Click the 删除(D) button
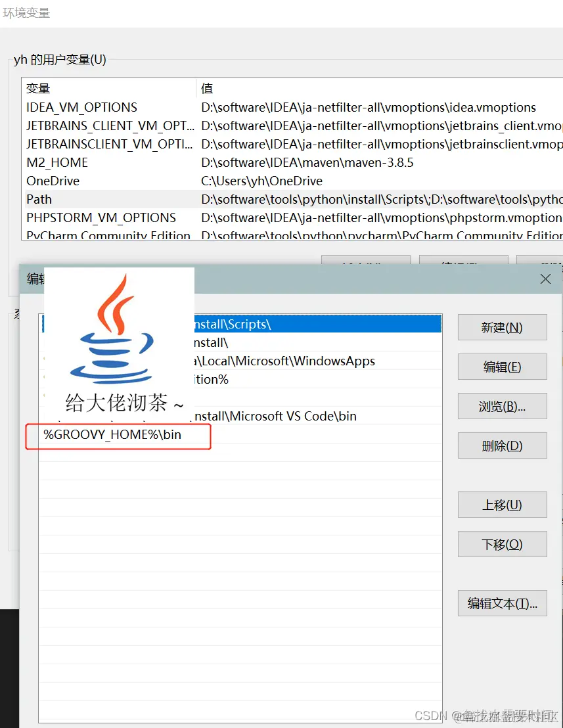Screen dimensions: 563x728 click(x=502, y=445)
